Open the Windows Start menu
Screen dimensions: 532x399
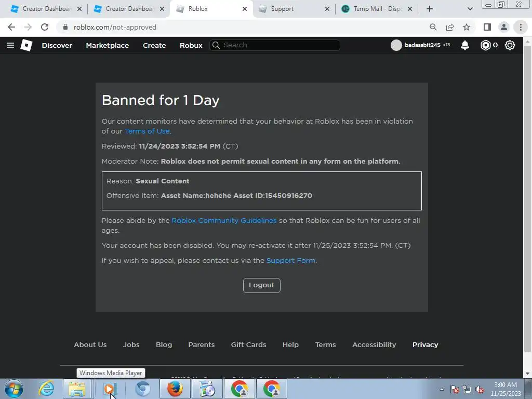click(x=14, y=389)
